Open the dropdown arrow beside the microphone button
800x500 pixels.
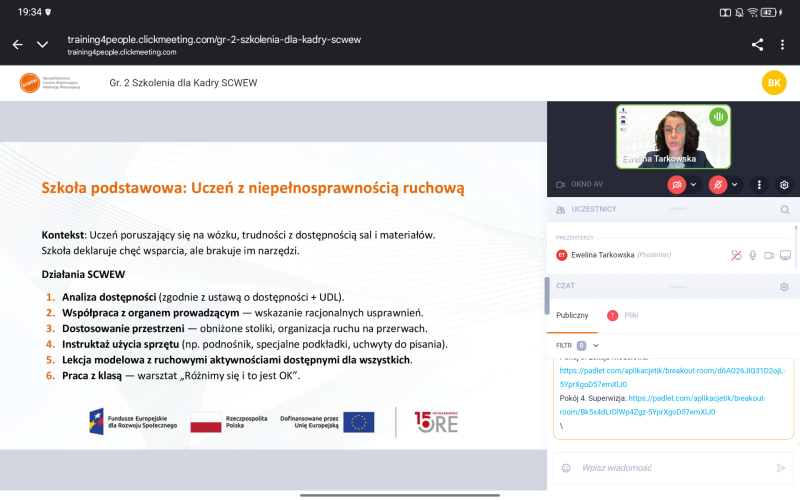[735, 185]
